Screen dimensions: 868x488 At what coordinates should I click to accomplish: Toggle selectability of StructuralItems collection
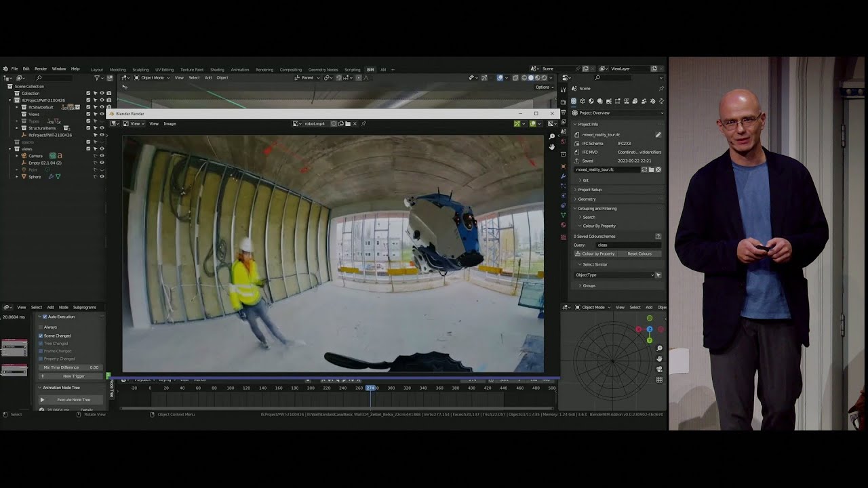pyautogui.click(x=95, y=128)
